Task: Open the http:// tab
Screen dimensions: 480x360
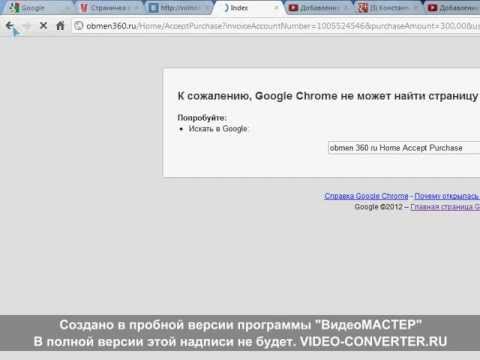Action: point(178,8)
